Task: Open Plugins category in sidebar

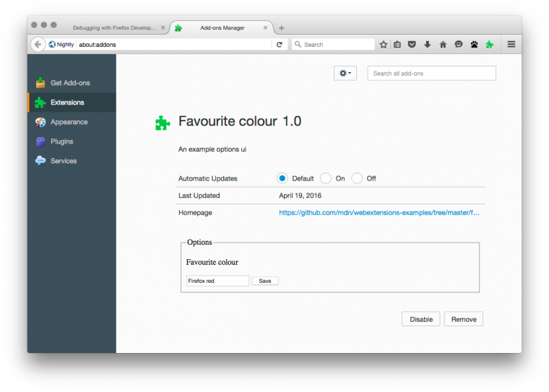Action: pos(72,141)
